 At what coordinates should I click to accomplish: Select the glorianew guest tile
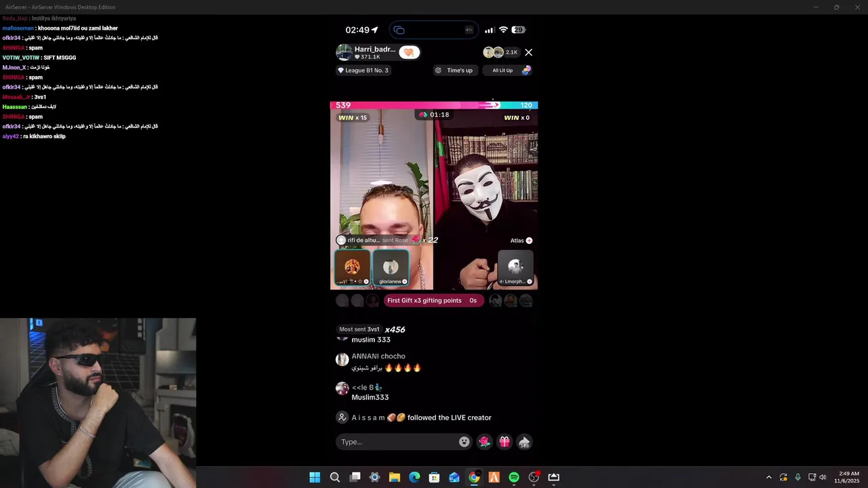[391, 268]
